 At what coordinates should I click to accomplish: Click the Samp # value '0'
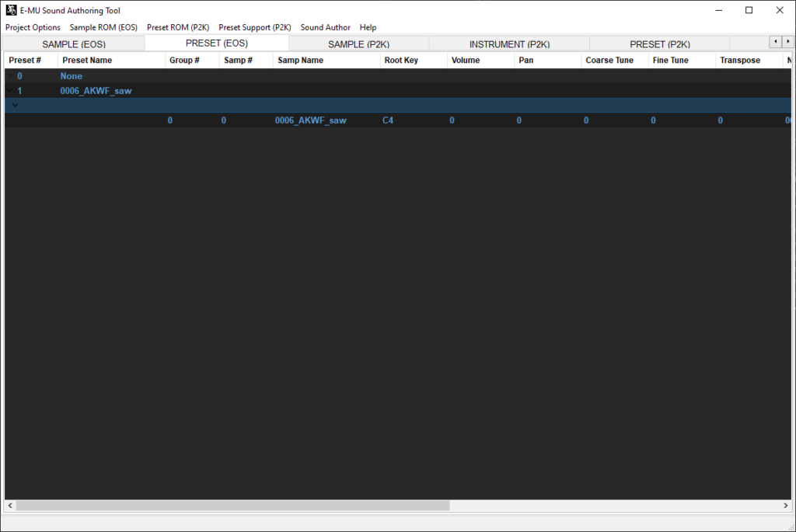[x=224, y=120]
